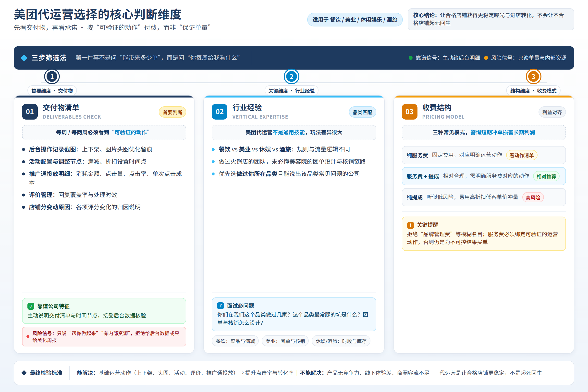Click the 首要判断 tag
Image resolution: width=588 pixels, height=392 pixels.
pos(172,112)
